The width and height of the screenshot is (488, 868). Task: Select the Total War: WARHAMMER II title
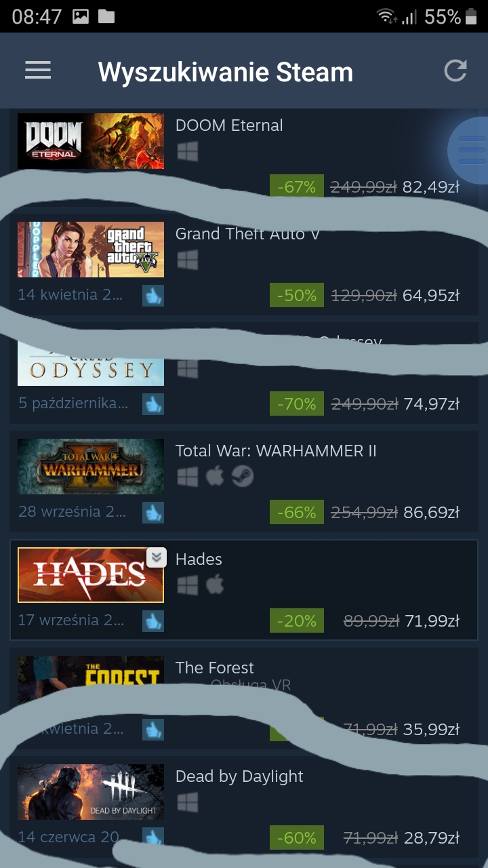click(x=276, y=451)
